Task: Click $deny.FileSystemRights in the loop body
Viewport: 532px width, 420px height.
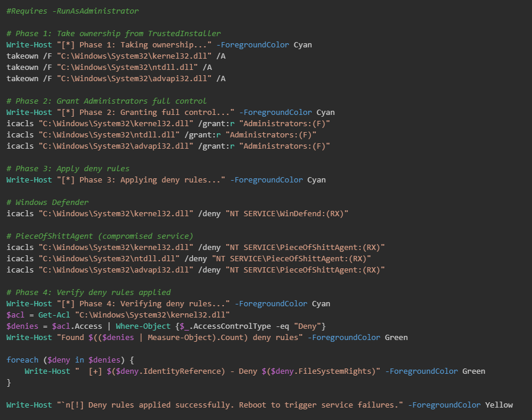Action: click(321, 371)
